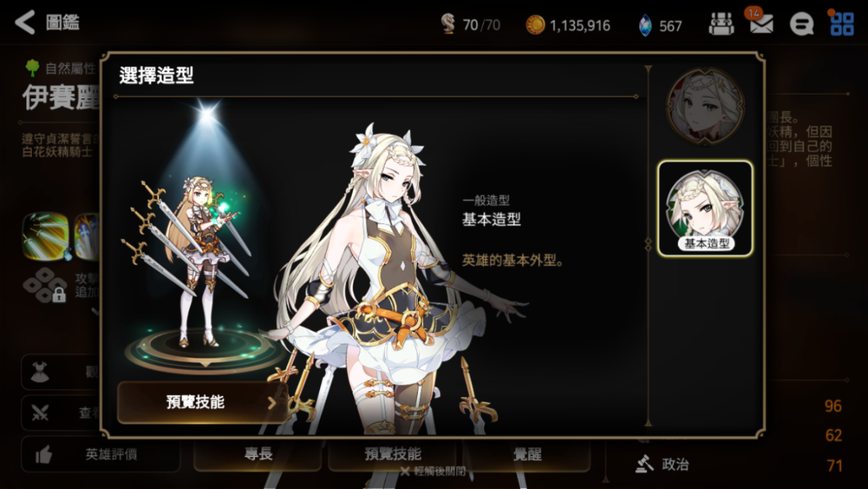Select the upper alternate skin portrait

(705, 106)
